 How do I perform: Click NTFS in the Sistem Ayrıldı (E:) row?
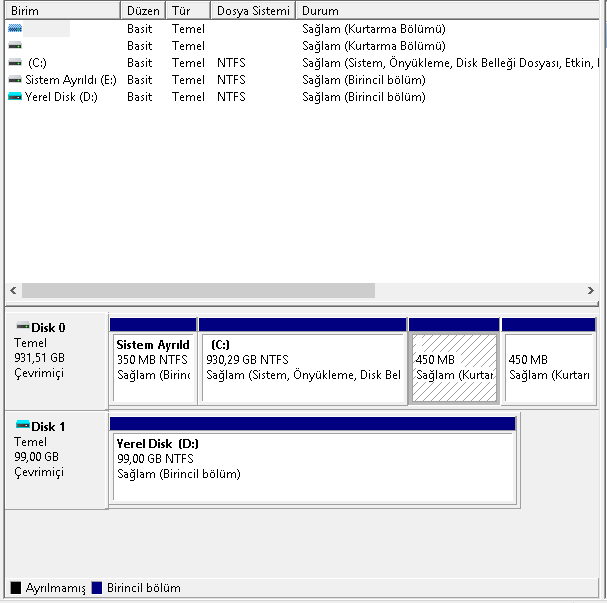(231, 80)
